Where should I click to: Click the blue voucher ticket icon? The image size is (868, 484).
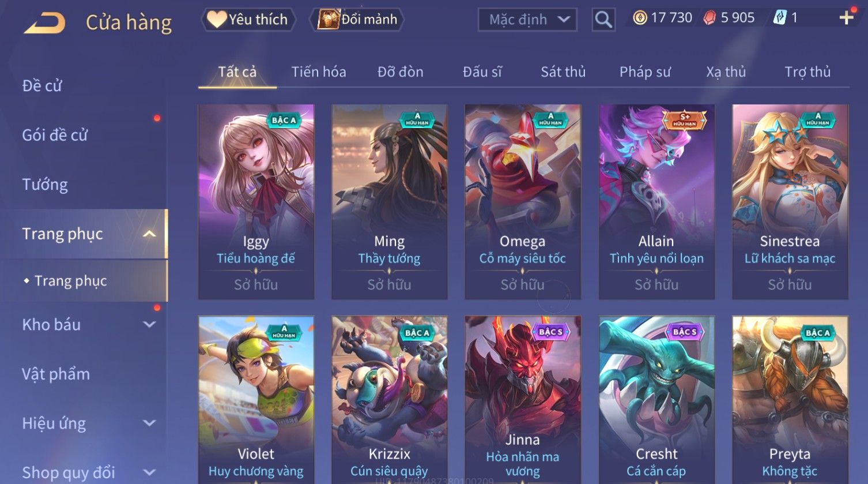[x=779, y=18]
